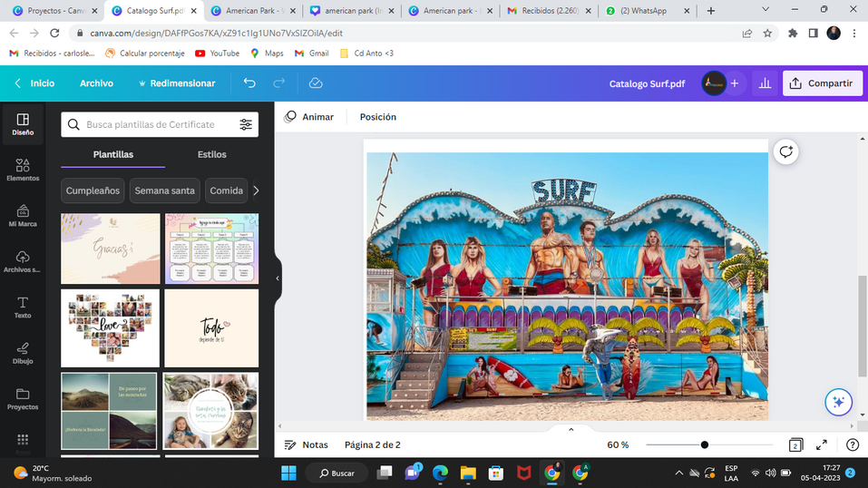Image resolution: width=868 pixels, height=488 pixels.
Task: Open the user profile avatar in Canva
Action: click(x=714, y=83)
